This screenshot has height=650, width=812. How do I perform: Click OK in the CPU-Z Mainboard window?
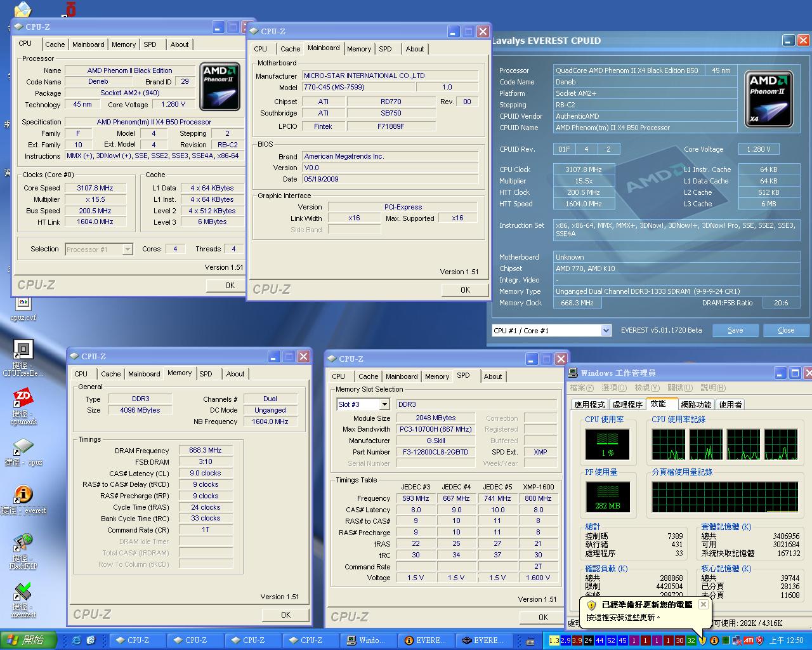465,289
